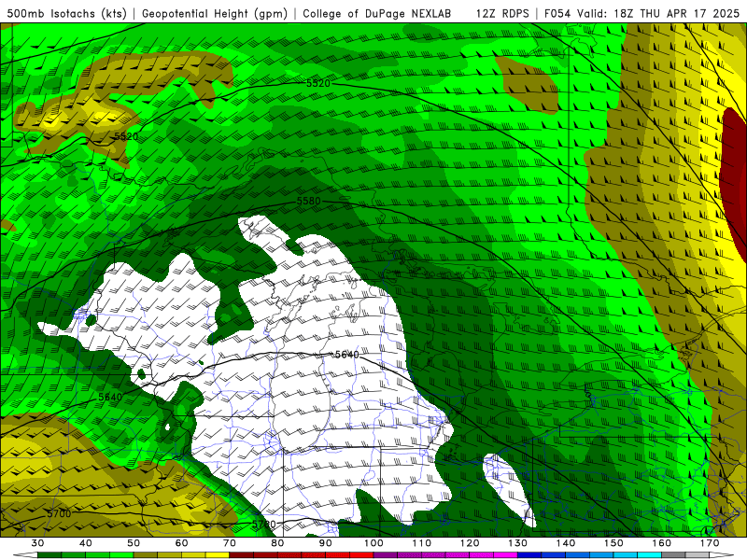Pick the darkest green swatch starting at 30 kts
This screenshot has width=747, height=560.
[x=49, y=555]
